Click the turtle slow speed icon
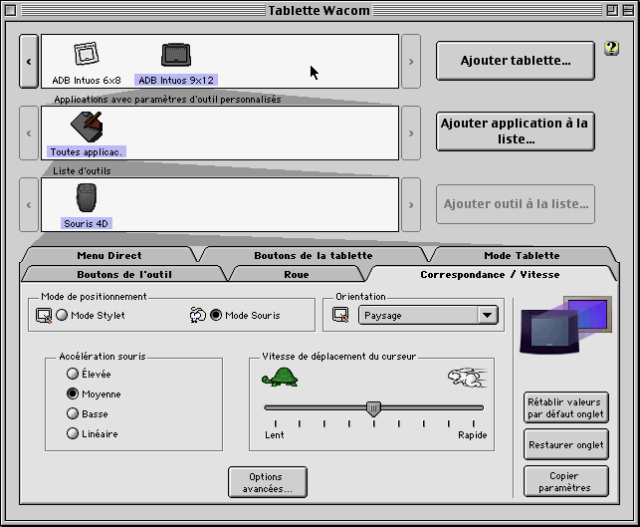 [280, 377]
